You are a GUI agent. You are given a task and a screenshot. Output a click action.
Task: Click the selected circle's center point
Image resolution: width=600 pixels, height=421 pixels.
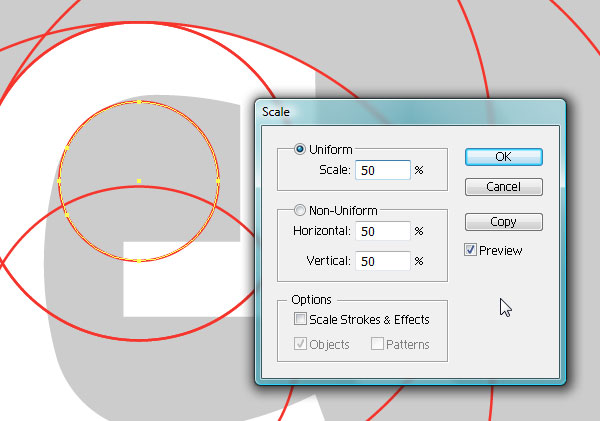139,181
